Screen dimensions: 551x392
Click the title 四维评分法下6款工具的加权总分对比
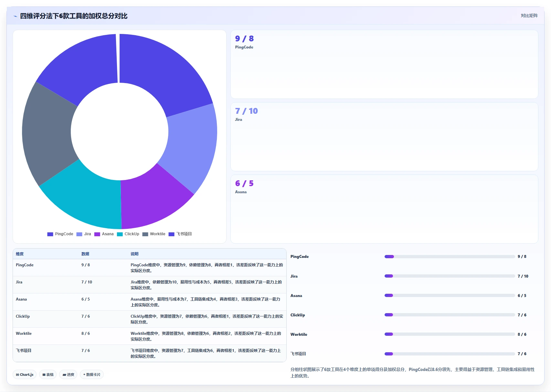[74, 16]
